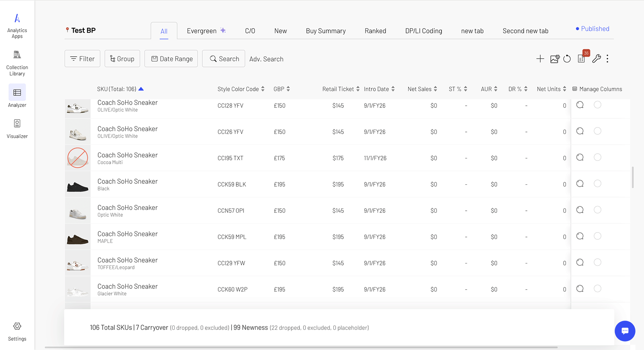Screen dimensions: 644x350
Task: Open the Ranked tab
Action: coord(376,31)
